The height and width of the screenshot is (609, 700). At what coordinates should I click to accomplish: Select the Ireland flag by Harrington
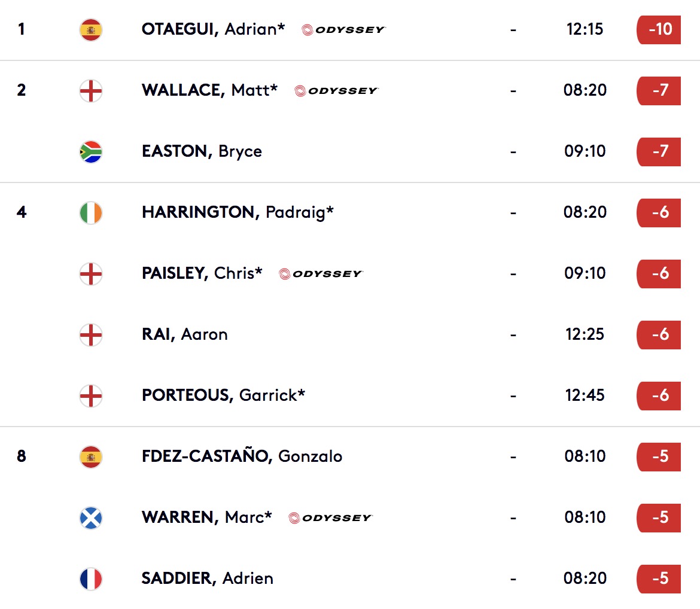[90, 213]
